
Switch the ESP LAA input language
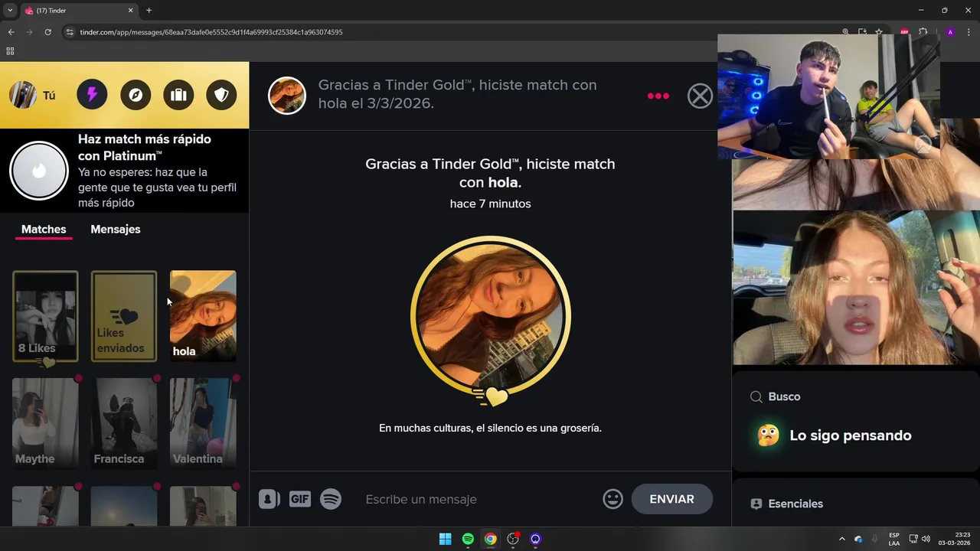click(x=894, y=539)
